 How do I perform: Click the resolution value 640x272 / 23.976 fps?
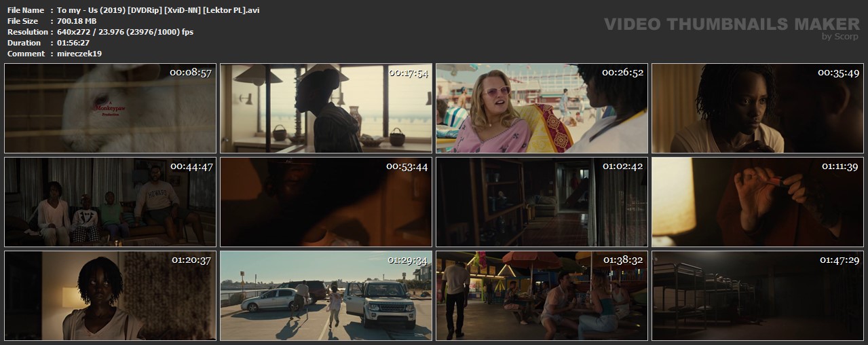(125, 32)
